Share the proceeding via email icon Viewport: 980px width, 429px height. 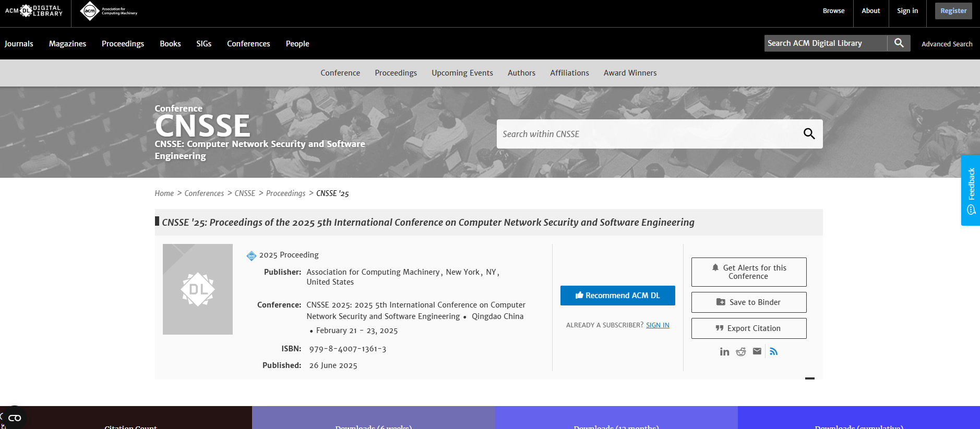coord(757,351)
